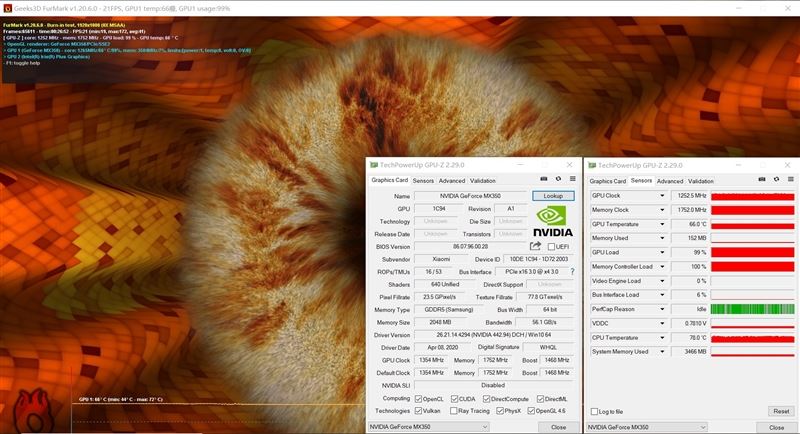
Task: Click the camera icon in the window with Lookup
Action: 545,180
